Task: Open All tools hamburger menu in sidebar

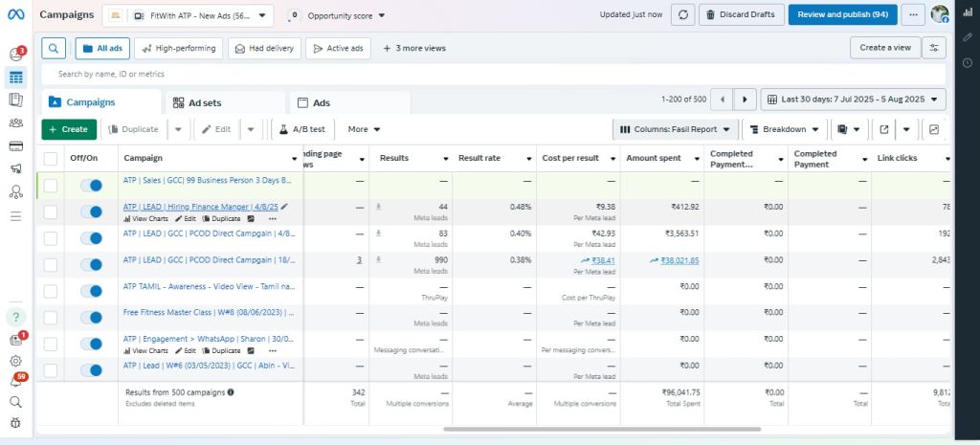Action: coord(15,216)
